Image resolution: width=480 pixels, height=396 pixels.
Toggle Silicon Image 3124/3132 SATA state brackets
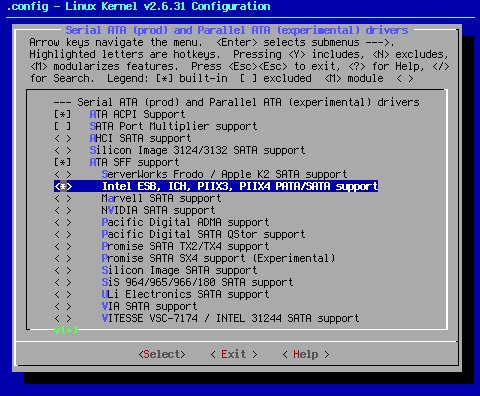[x=63, y=150]
